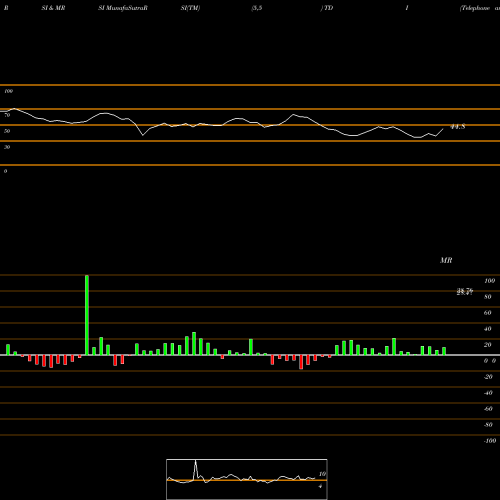The image size is (500, 500).
Task: Click the 0 label on the RSI axis
Action: [x=5, y=171]
